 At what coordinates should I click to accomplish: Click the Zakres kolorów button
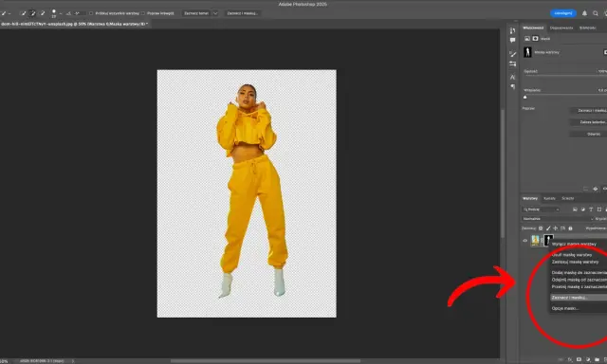point(588,122)
